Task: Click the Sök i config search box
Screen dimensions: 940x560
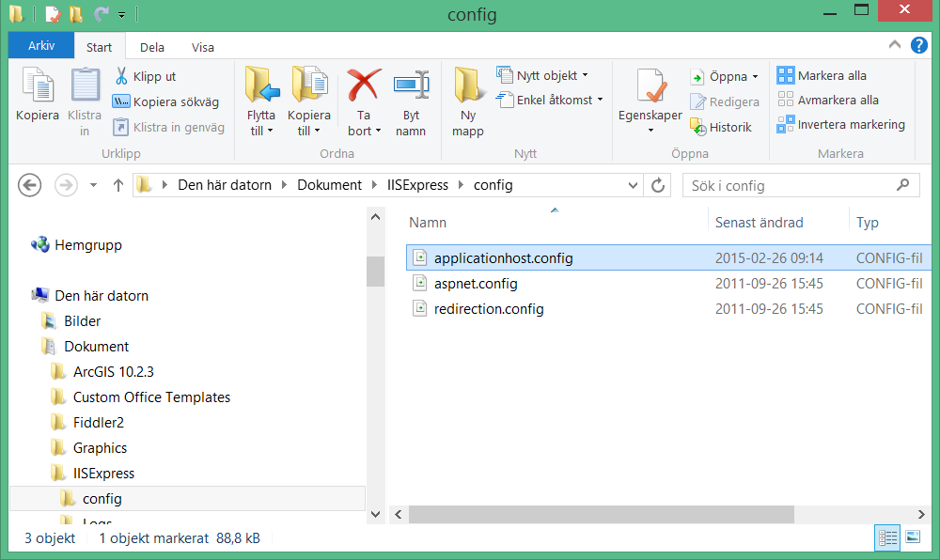Action: tap(799, 184)
